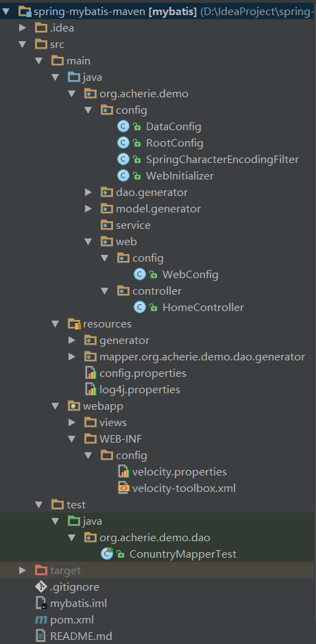This screenshot has width=316, height=644.
Task: Click the git icon next to .gitignore
Action: click(x=41, y=587)
